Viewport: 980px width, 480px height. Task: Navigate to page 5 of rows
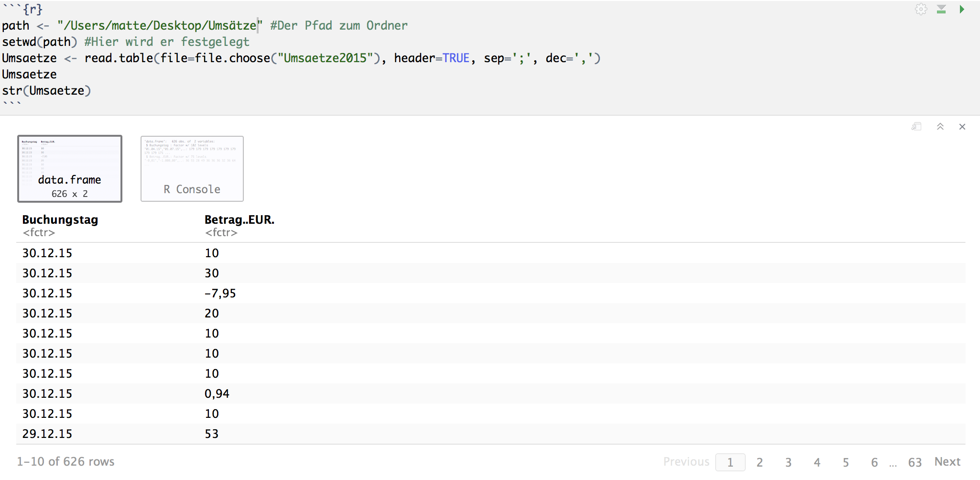point(845,462)
